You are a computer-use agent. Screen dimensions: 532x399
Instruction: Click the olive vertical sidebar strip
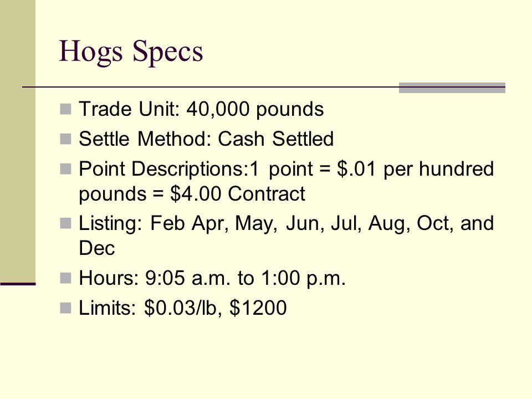(x=18, y=141)
